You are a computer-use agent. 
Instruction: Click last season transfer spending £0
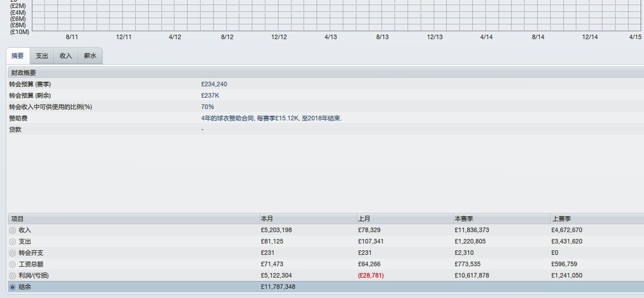(x=555, y=253)
